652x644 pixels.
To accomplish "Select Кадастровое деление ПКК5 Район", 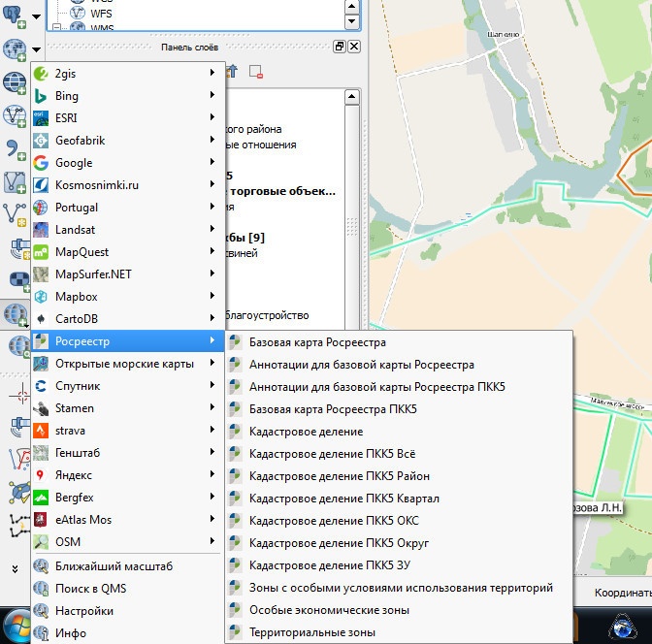I will [399, 476].
